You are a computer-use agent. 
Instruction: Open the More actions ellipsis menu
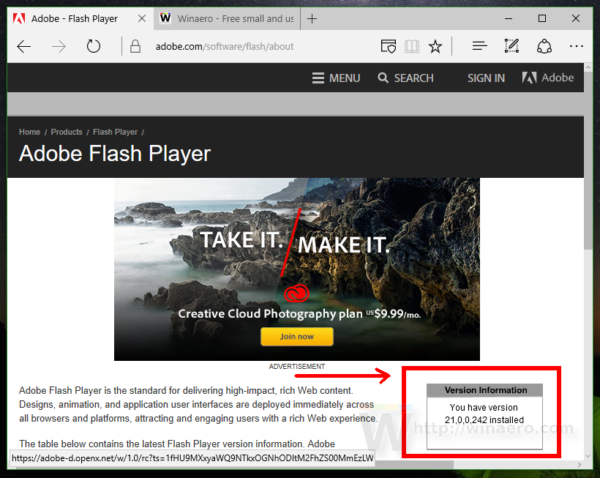pyautogui.click(x=576, y=46)
